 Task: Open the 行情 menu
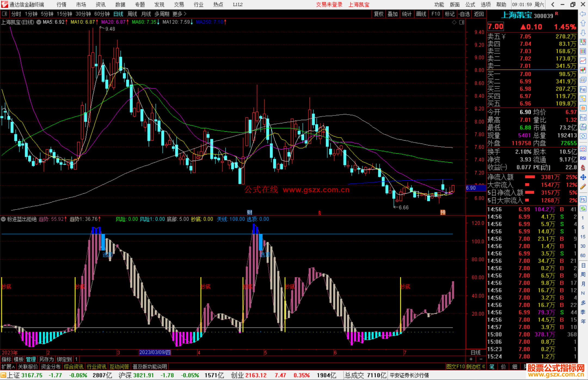point(62,5)
